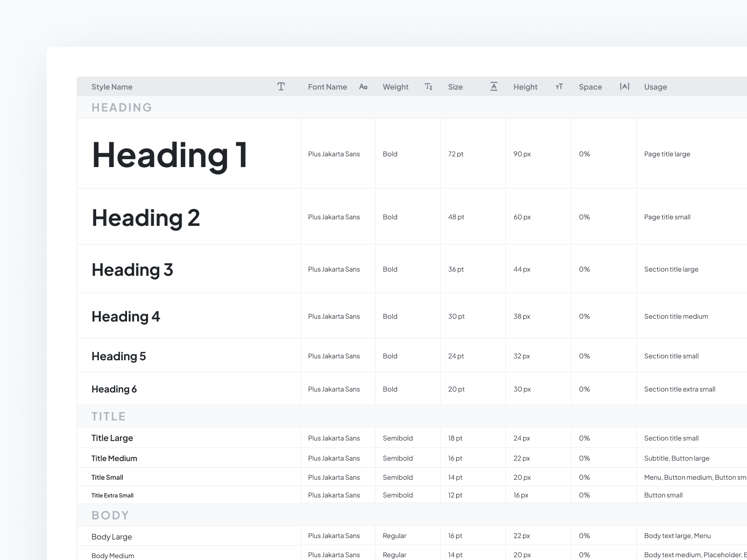747x560 pixels.
Task: Select the 18 pt size value
Action: coord(455,438)
